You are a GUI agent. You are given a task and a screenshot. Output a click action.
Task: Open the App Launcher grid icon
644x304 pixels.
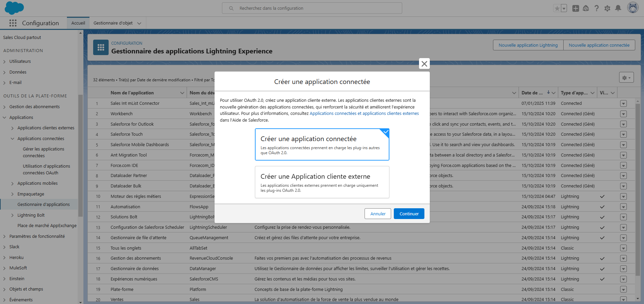pyautogui.click(x=13, y=23)
